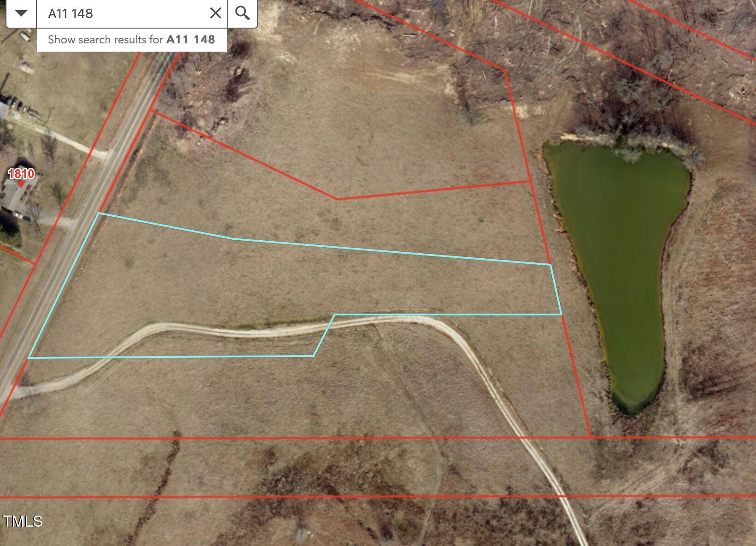Select suggestion Show search results for A11 148

click(132, 40)
